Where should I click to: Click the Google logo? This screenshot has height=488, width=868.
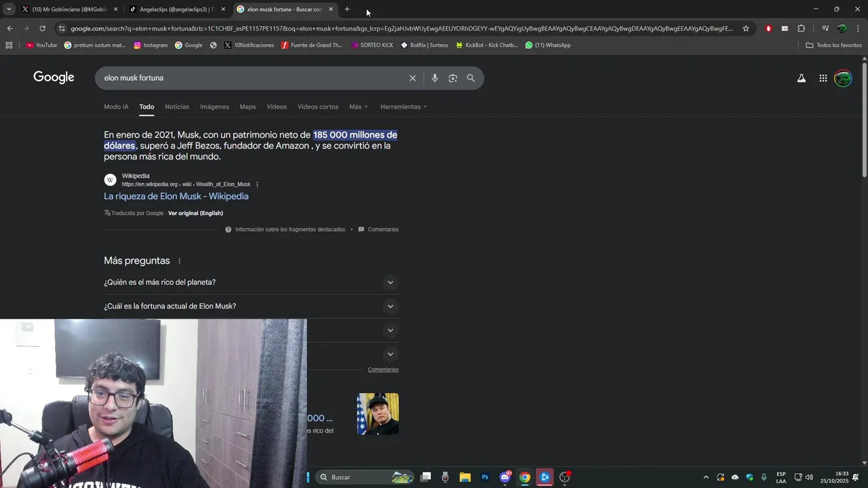pyautogui.click(x=54, y=78)
